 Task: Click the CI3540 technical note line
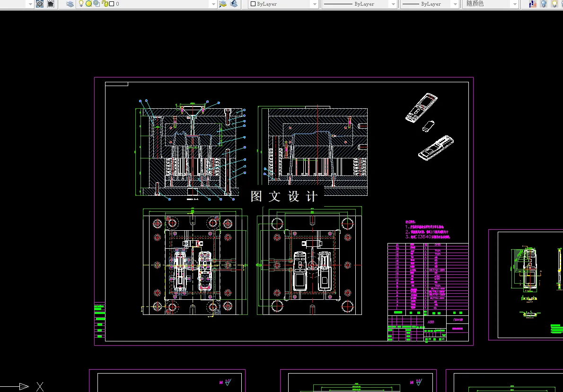tap(428, 237)
